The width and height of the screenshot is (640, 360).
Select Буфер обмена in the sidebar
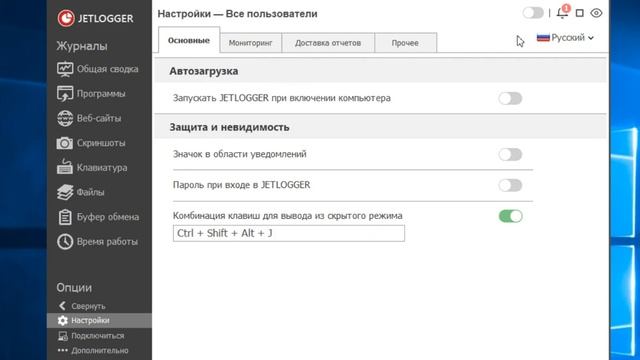(x=108, y=217)
